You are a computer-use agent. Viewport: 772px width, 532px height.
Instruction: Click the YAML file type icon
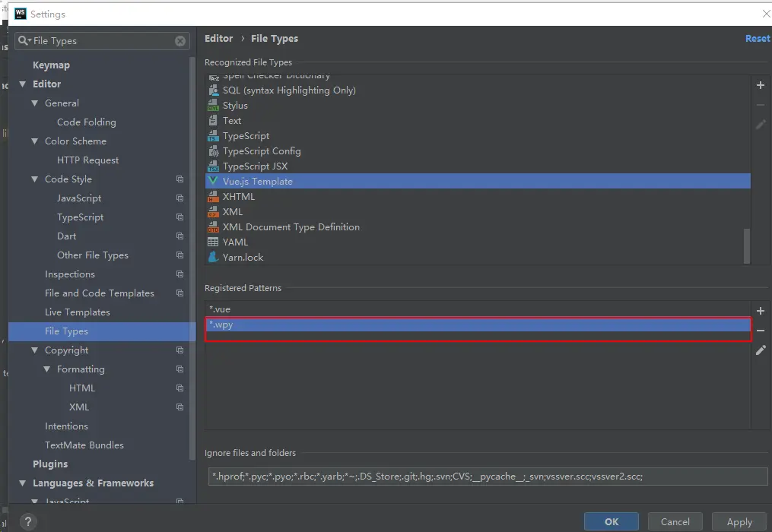click(213, 242)
